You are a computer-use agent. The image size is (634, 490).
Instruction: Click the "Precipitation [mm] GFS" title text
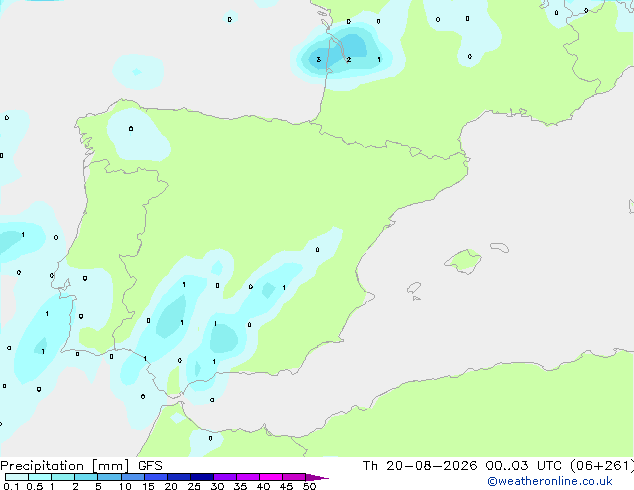pos(81,466)
